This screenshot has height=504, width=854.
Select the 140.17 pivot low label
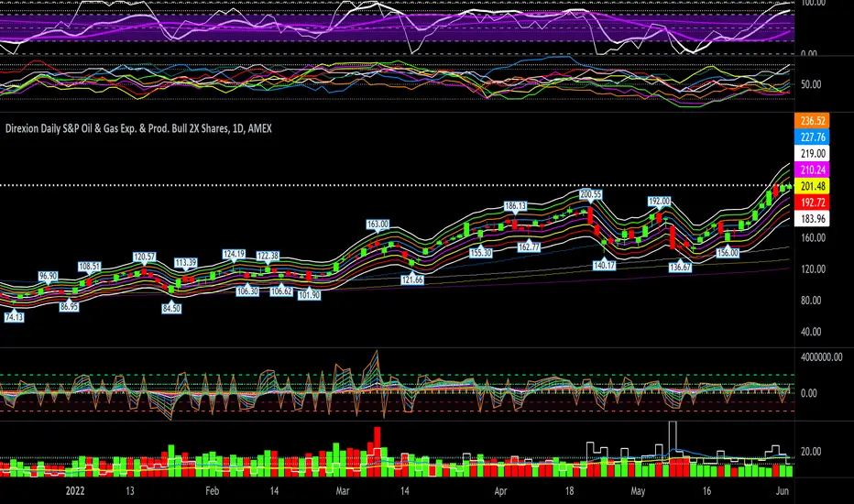tap(605, 266)
